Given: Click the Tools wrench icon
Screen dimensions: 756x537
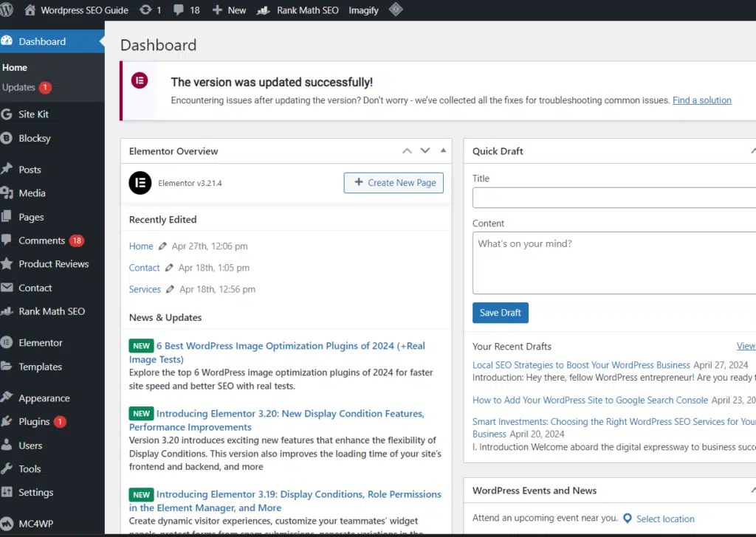Looking at the screenshot, I should (7, 468).
